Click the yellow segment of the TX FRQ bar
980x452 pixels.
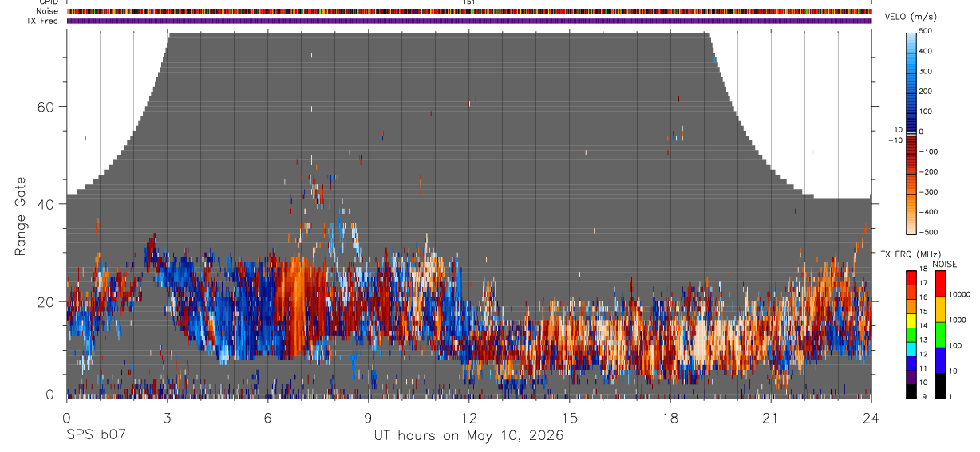(911, 320)
